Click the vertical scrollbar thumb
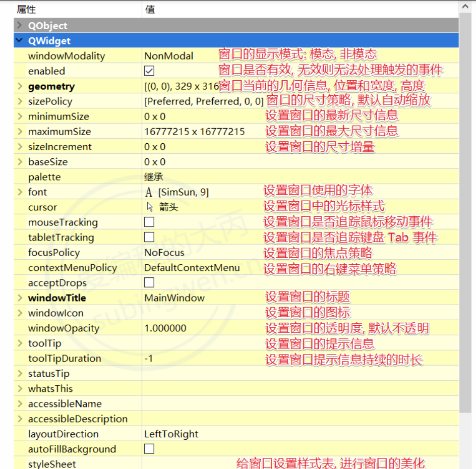The height and width of the screenshot is (469, 476). coord(465,212)
